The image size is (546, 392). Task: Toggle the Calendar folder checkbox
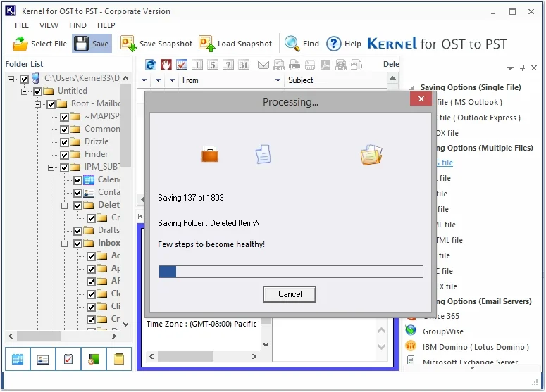pos(77,180)
